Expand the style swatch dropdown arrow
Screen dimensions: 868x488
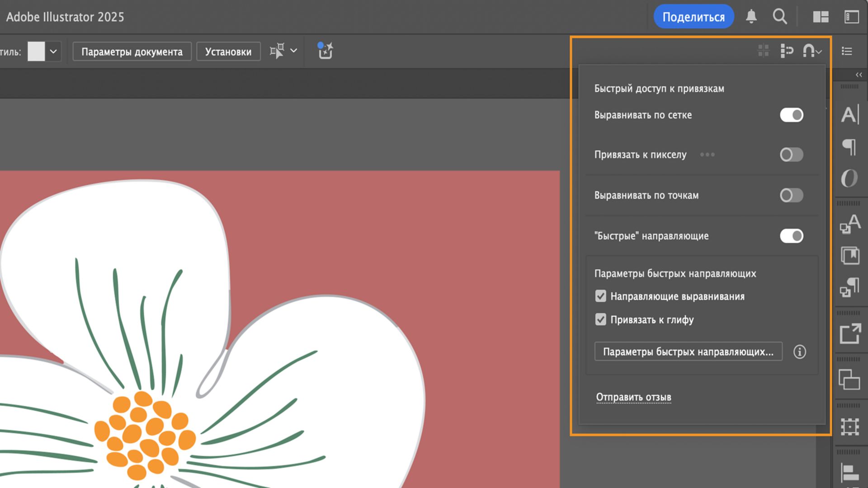(x=53, y=52)
